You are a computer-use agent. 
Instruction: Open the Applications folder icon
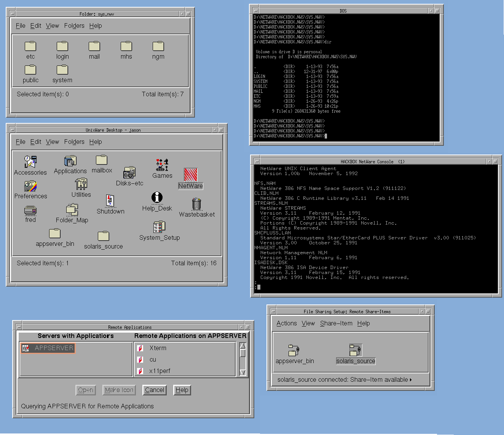coord(70,161)
